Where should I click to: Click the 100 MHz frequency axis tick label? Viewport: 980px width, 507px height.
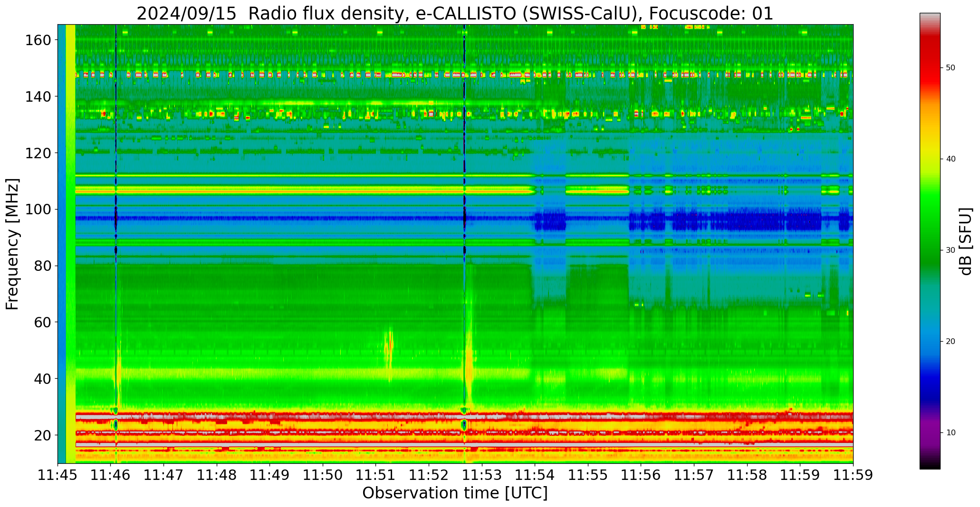38,210
